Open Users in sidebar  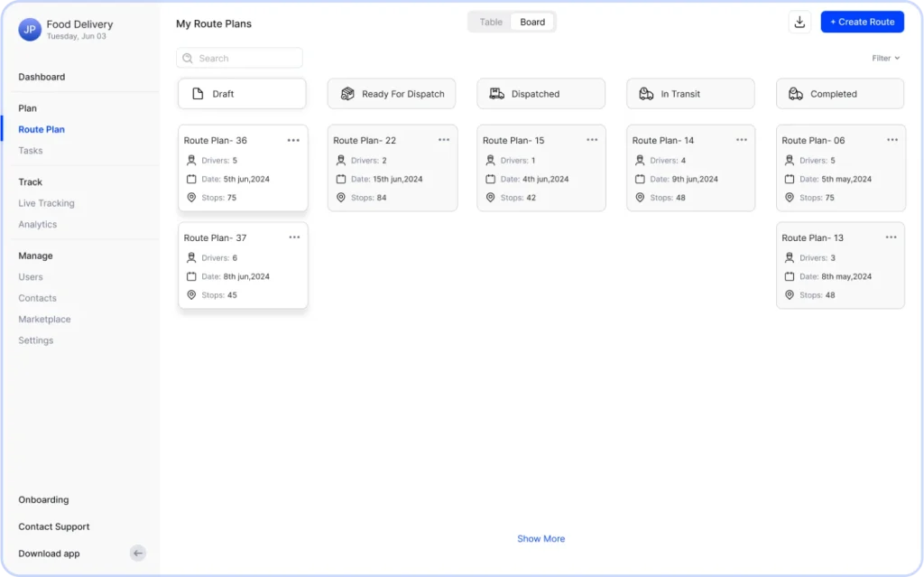[31, 276]
